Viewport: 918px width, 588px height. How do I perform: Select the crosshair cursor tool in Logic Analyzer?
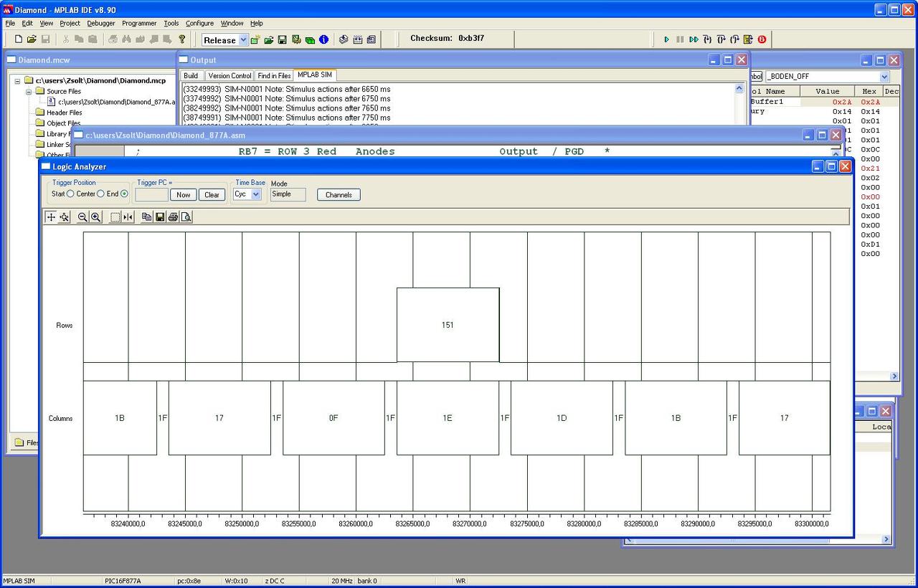coord(51,217)
